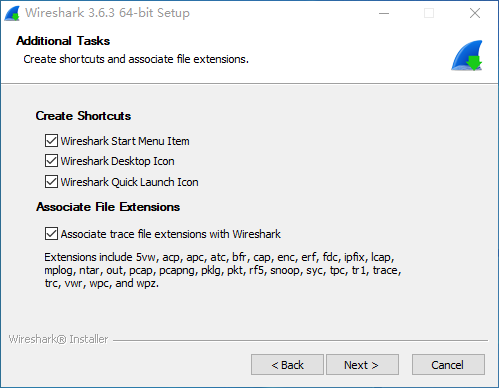Toggle Associate trace file extensions checkbox
The image size is (499, 388).
[x=51, y=234]
